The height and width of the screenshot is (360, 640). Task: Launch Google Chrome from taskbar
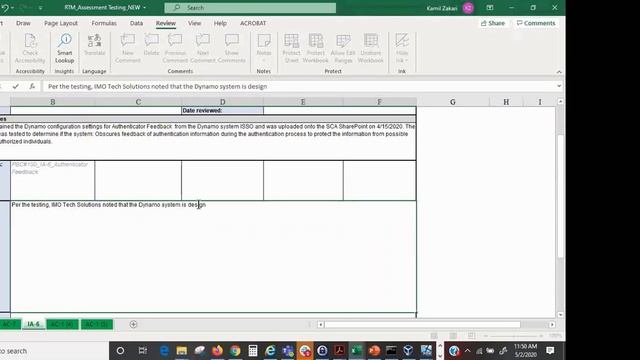[235, 351]
